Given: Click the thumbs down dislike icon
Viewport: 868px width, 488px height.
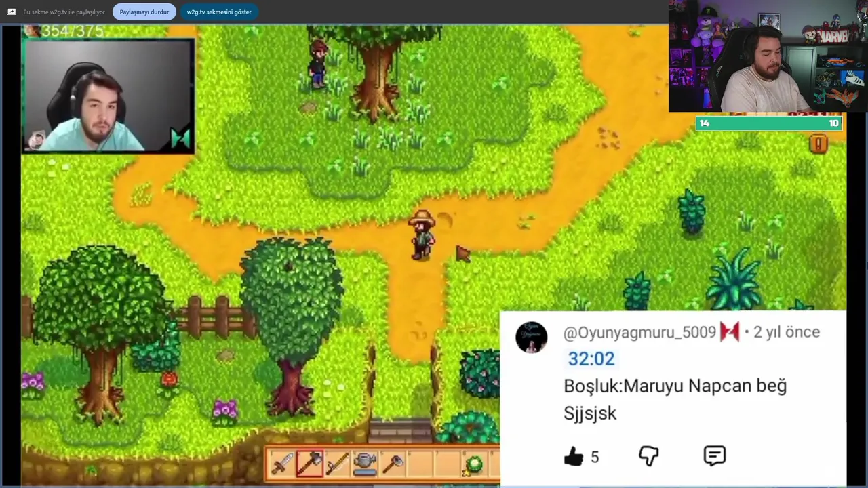Looking at the screenshot, I should [x=649, y=456].
